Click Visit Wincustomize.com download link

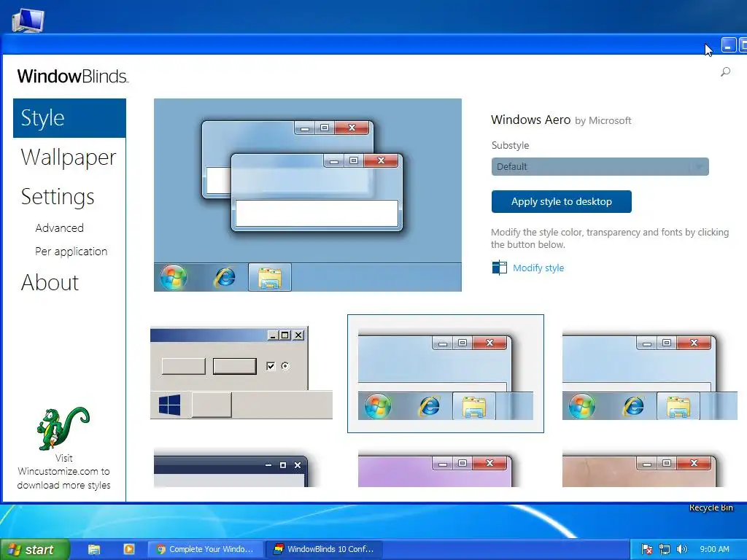[x=64, y=472]
